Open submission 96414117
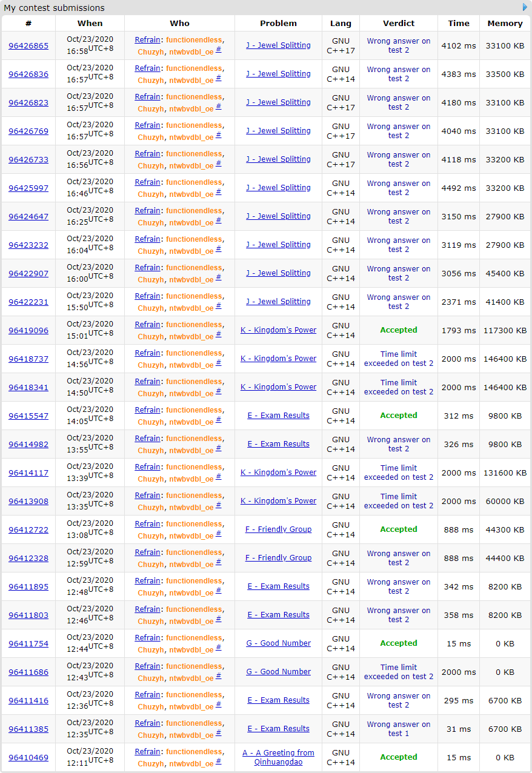 28,473
